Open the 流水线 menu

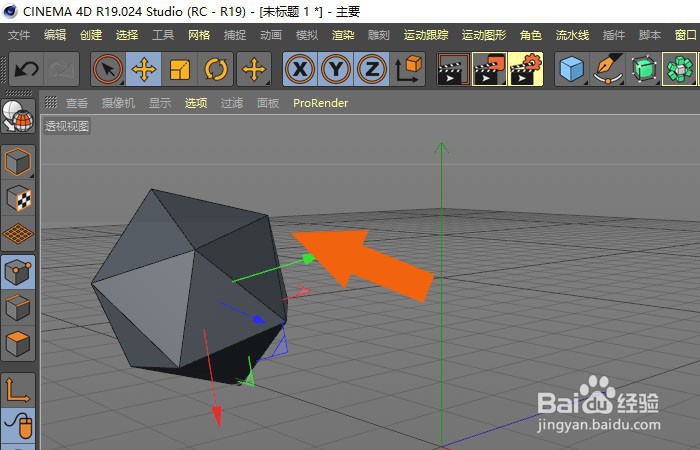pos(572,35)
